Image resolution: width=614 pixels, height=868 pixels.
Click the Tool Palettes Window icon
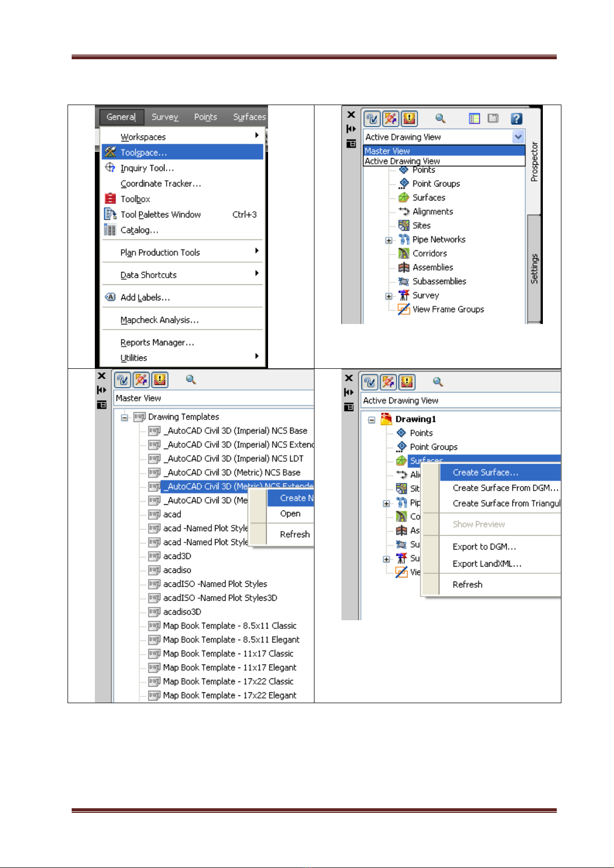110,214
